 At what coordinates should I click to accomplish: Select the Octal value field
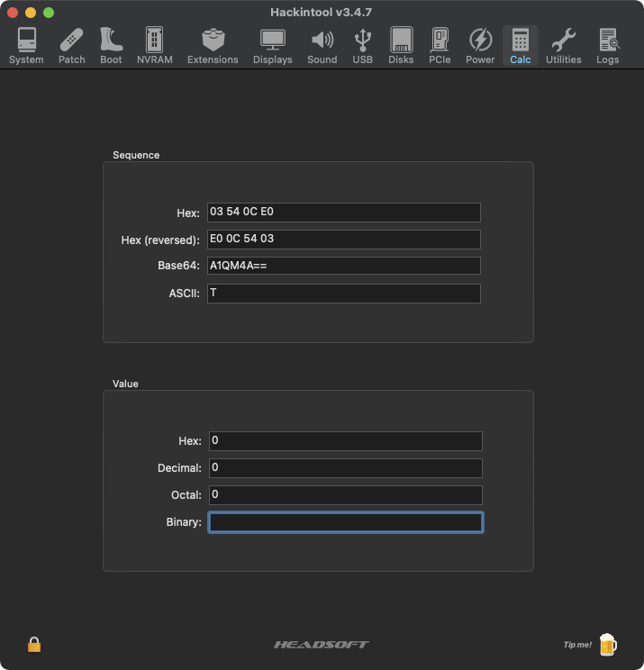[346, 494]
